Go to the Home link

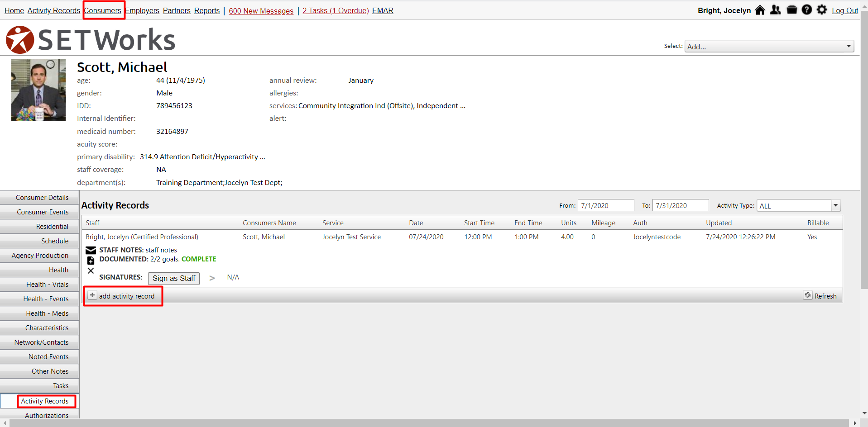coord(14,10)
